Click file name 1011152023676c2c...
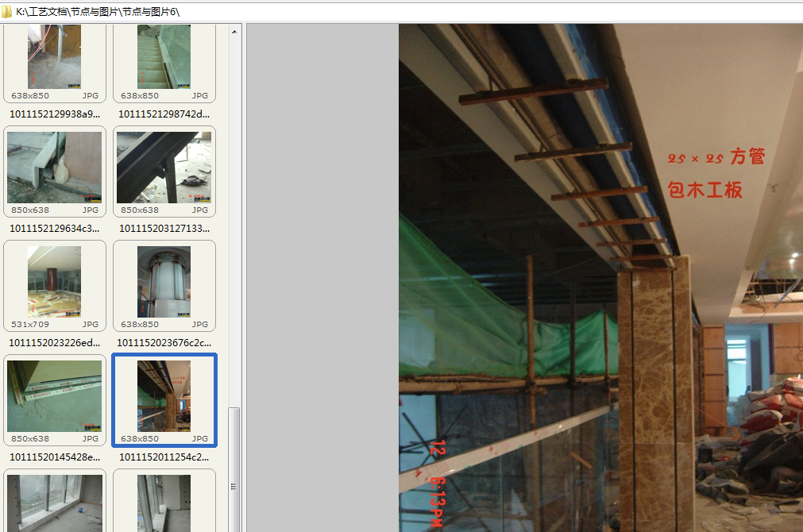Viewport: 803px width, 532px height. point(164,342)
